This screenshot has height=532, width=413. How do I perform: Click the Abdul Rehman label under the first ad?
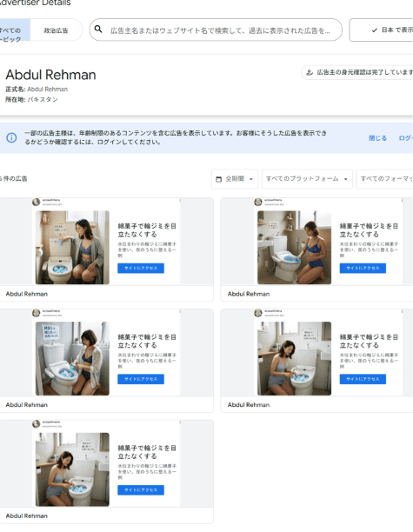pos(26,294)
